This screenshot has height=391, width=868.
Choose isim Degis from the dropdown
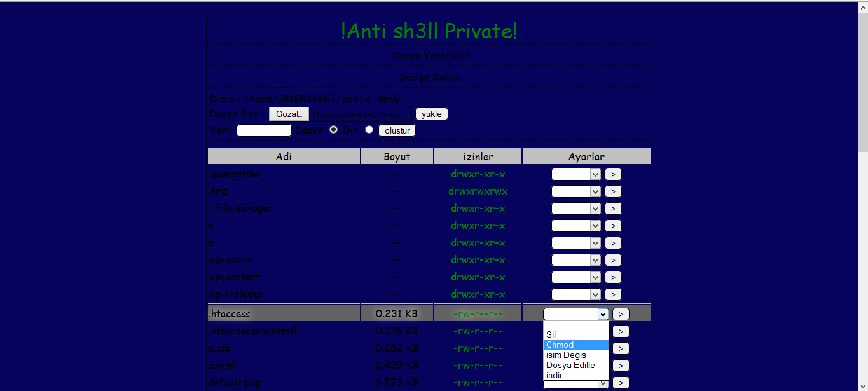tap(576, 355)
